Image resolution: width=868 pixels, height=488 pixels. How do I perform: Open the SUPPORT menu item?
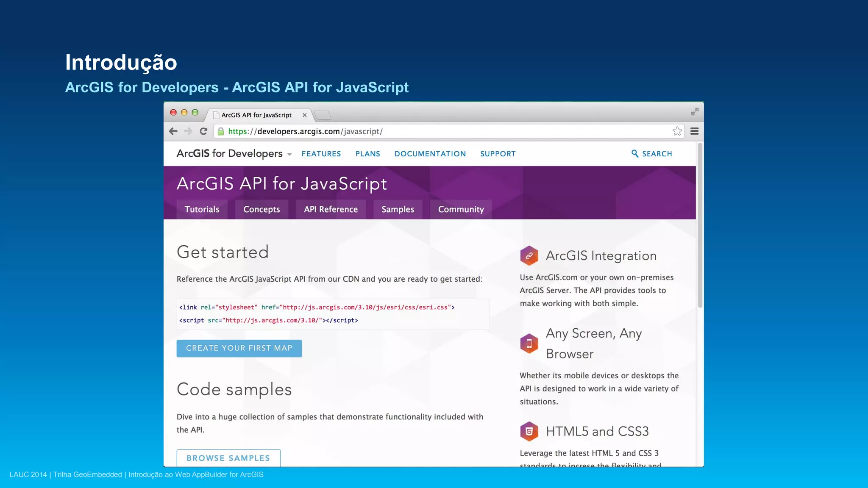pos(498,154)
